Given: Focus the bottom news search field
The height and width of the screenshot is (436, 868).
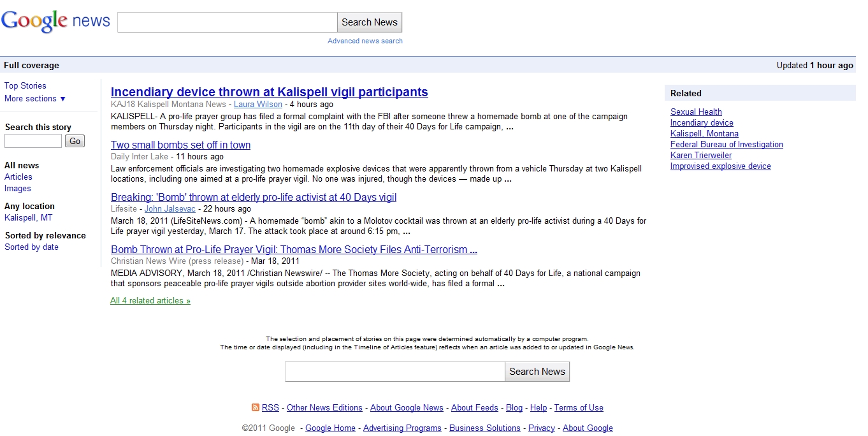Looking at the screenshot, I should 395,372.
